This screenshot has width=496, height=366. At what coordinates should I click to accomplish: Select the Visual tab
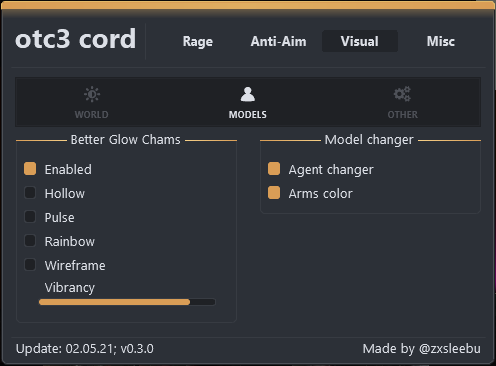coord(360,41)
